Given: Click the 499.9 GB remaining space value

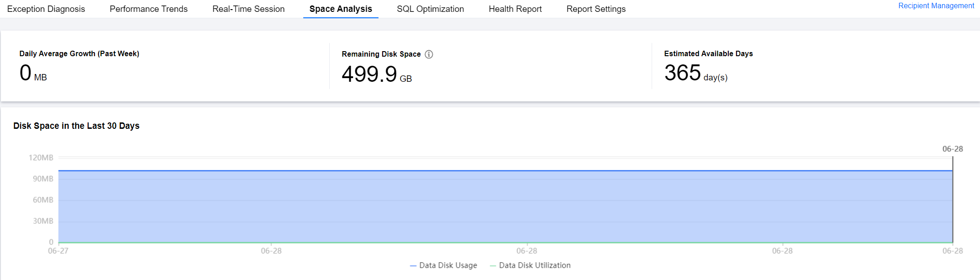Looking at the screenshot, I should coord(376,74).
